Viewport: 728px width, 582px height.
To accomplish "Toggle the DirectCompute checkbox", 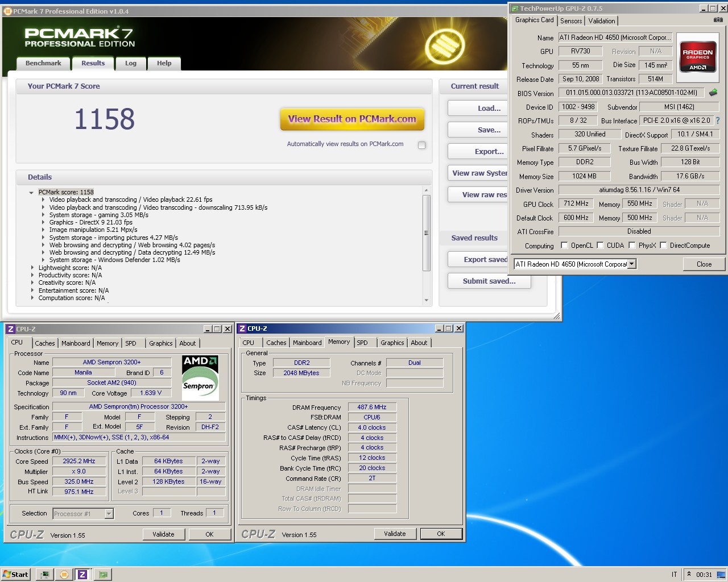I will [x=663, y=246].
